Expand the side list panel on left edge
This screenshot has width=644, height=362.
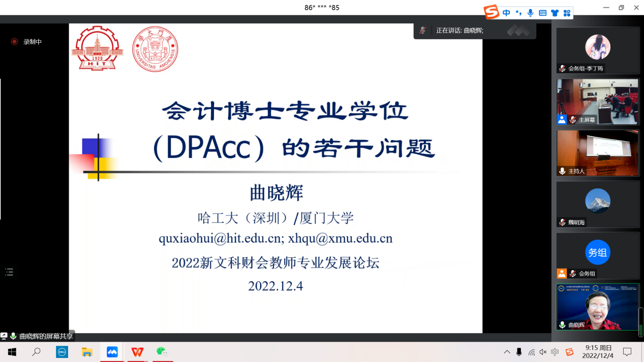click(9, 272)
